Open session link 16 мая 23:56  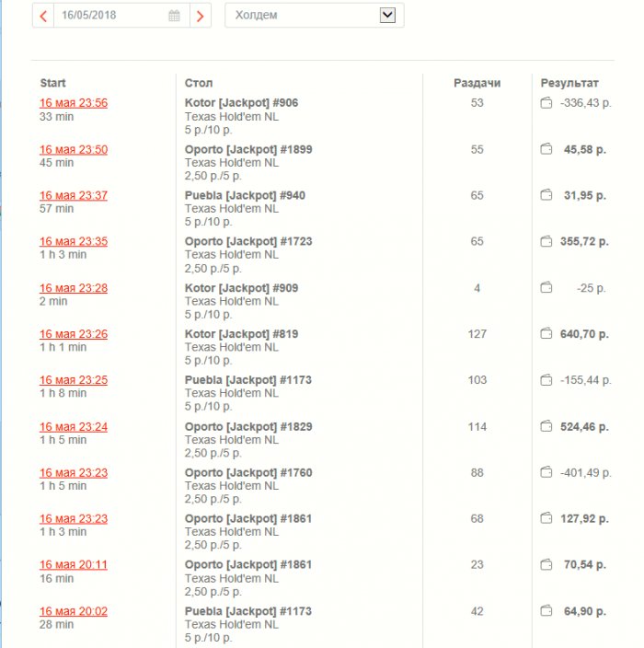point(74,103)
